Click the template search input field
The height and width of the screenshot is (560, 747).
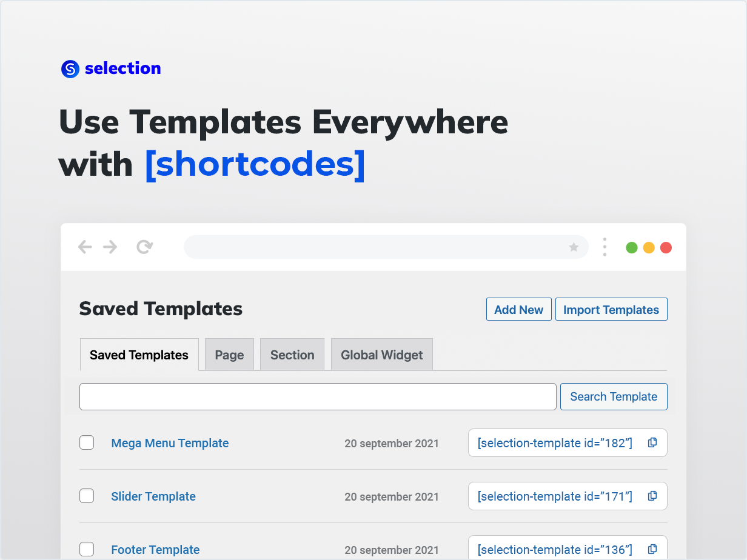click(x=318, y=397)
